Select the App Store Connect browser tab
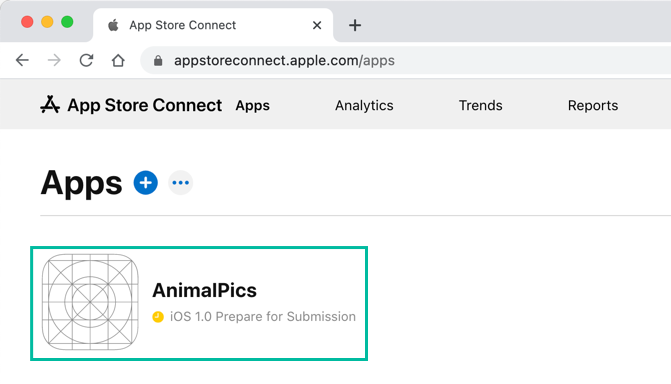The width and height of the screenshot is (671, 384). [213, 25]
